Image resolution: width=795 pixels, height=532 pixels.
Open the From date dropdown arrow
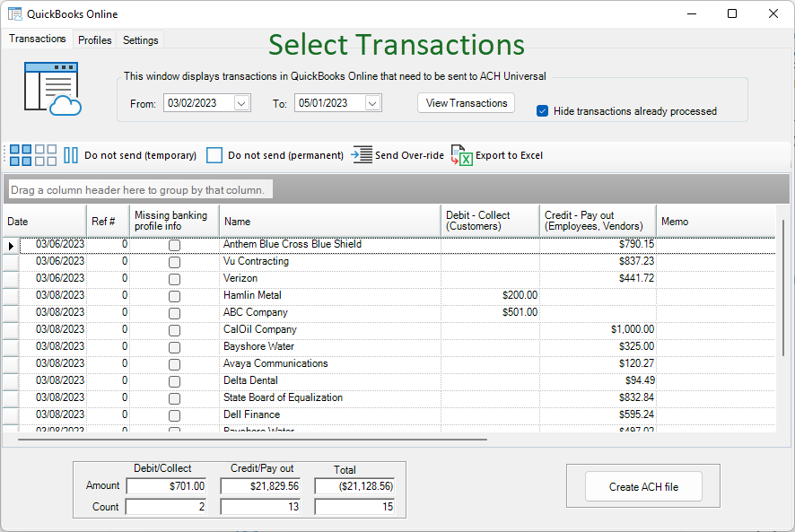(x=242, y=103)
